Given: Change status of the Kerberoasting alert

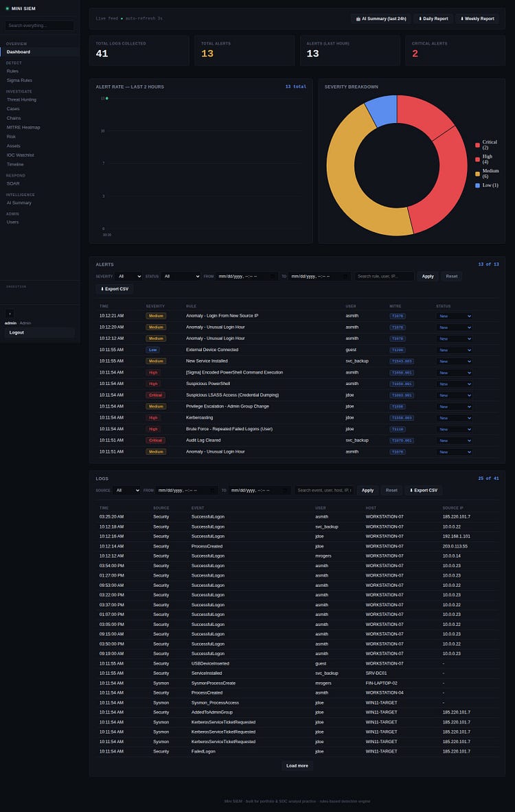Looking at the screenshot, I should 454,418.
